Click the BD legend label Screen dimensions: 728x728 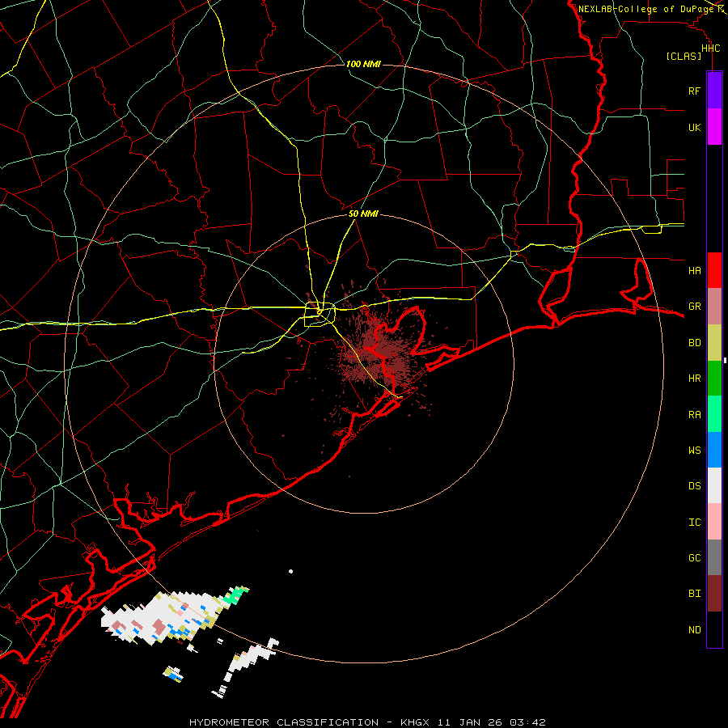point(694,343)
